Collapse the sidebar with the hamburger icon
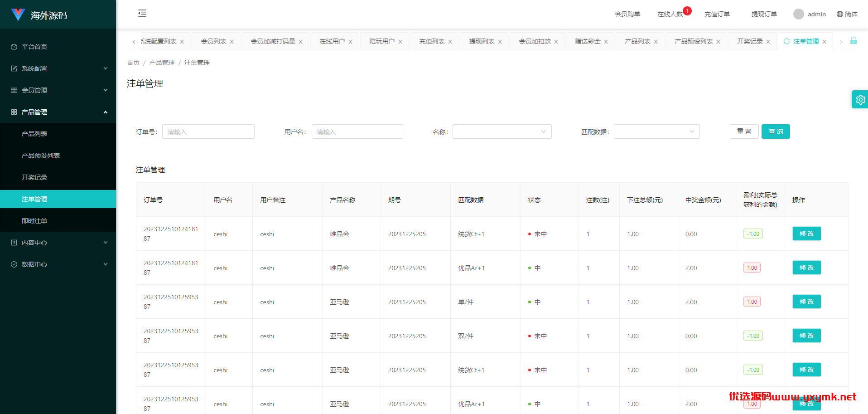The width and height of the screenshot is (868, 414). point(142,13)
